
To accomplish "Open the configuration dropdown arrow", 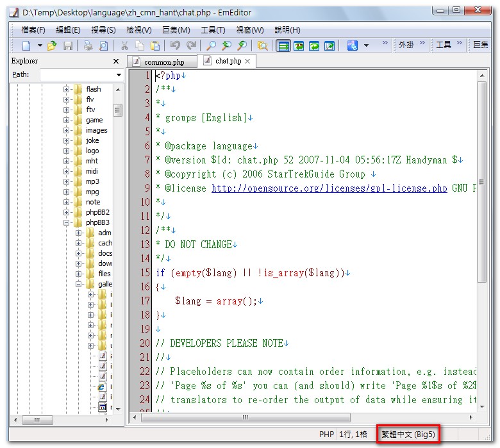I will tap(367, 46).
